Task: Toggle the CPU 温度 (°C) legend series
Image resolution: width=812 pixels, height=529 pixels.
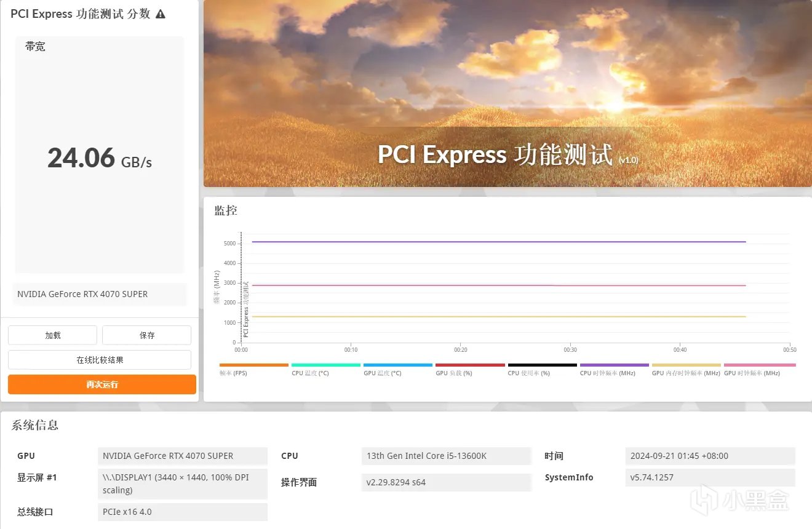Action: click(x=326, y=370)
